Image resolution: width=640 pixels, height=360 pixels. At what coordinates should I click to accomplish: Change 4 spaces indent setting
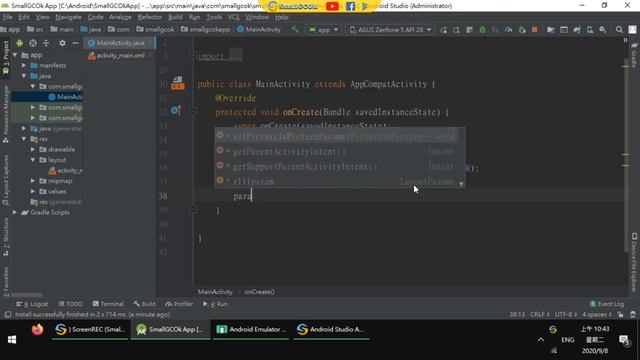click(597, 315)
